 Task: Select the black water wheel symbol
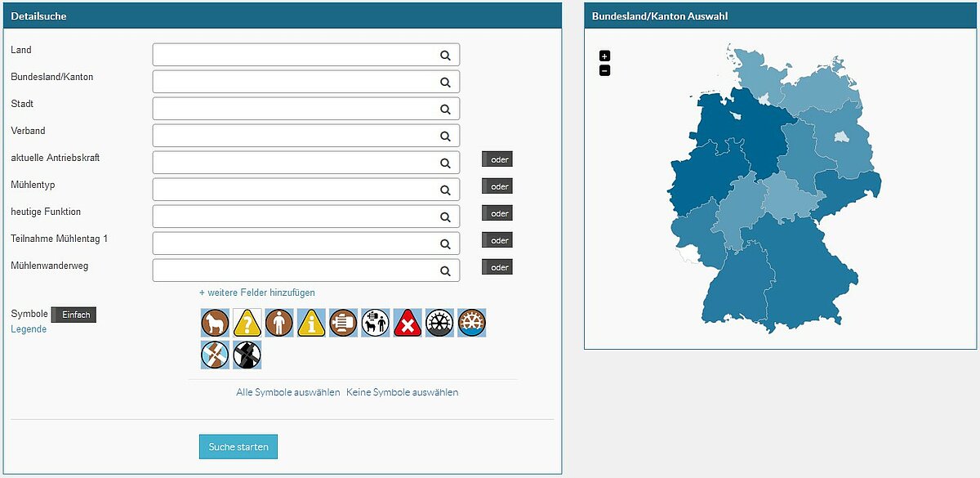click(439, 323)
